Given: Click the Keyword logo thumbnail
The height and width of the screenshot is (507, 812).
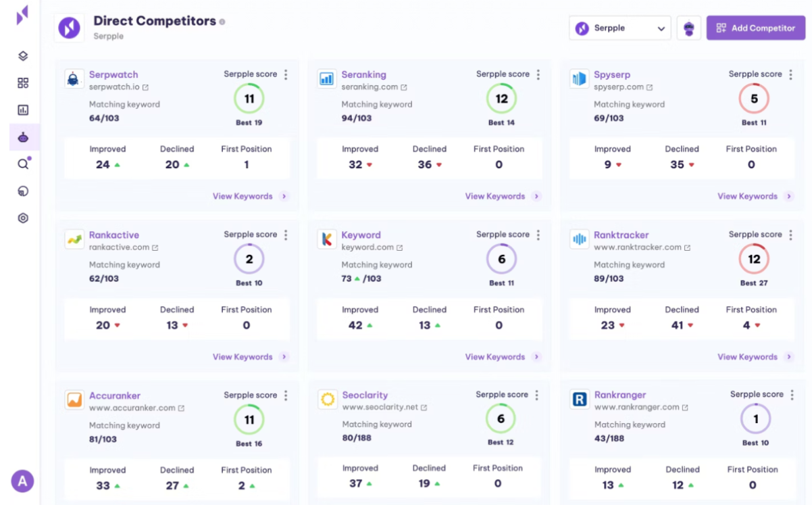Looking at the screenshot, I should [x=326, y=239].
